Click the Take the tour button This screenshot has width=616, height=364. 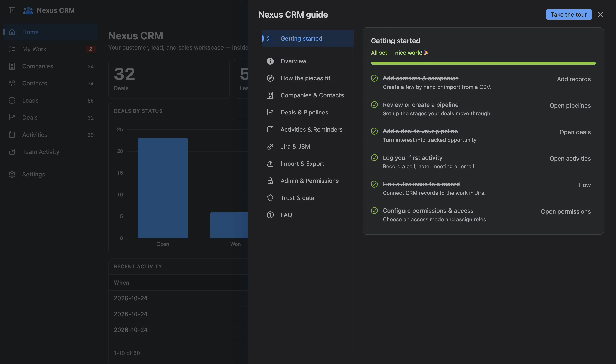point(569,15)
